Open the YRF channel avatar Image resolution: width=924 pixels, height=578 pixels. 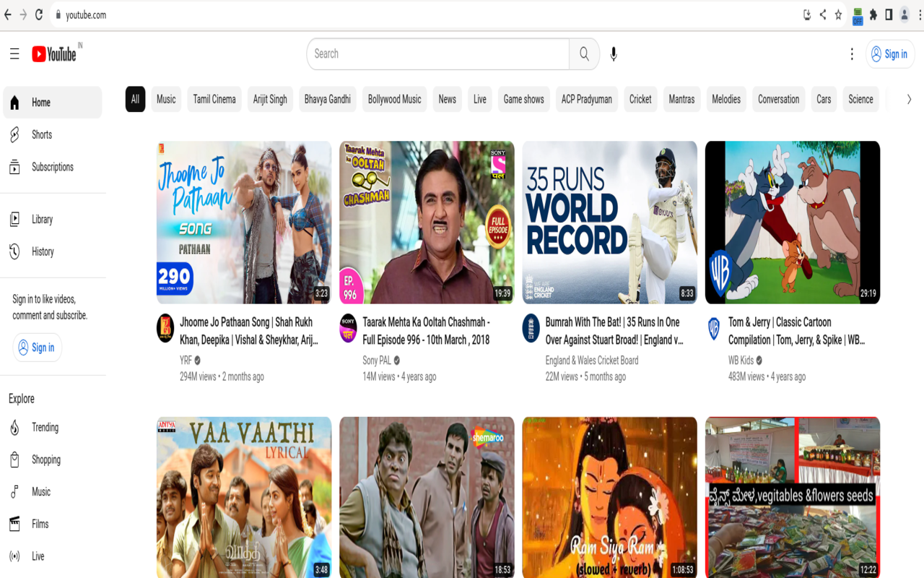(x=165, y=328)
